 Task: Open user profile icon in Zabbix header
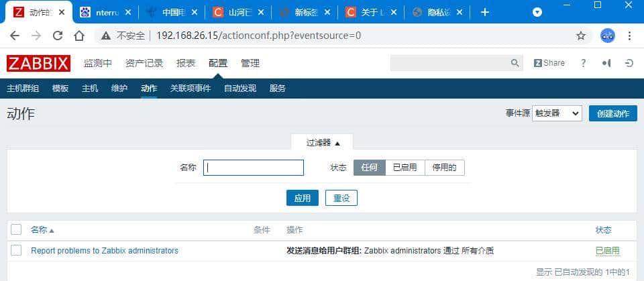click(x=606, y=63)
